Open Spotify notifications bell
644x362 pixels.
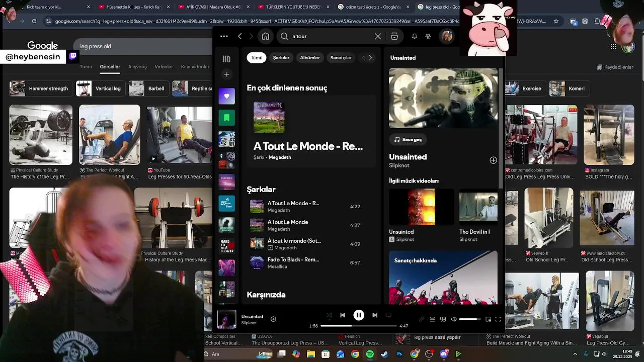click(x=415, y=36)
